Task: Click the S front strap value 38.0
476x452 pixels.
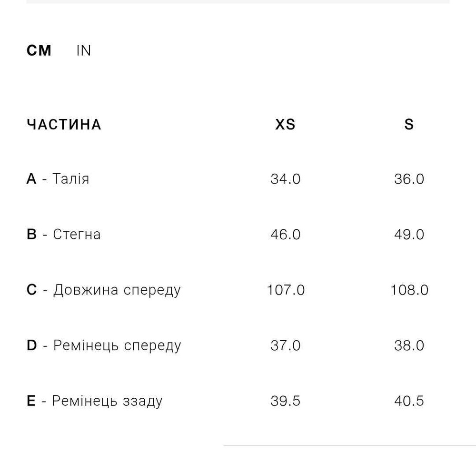Action: (x=409, y=345)
